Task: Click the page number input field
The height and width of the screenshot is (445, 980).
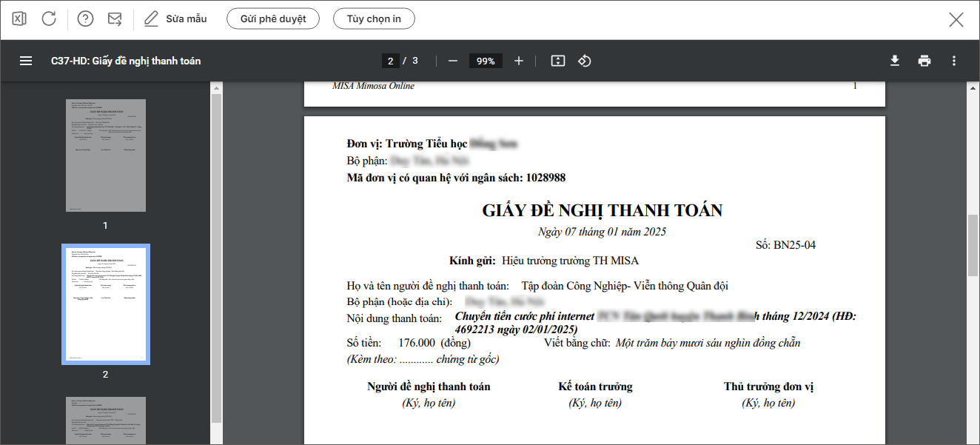Action: [390, 61]
